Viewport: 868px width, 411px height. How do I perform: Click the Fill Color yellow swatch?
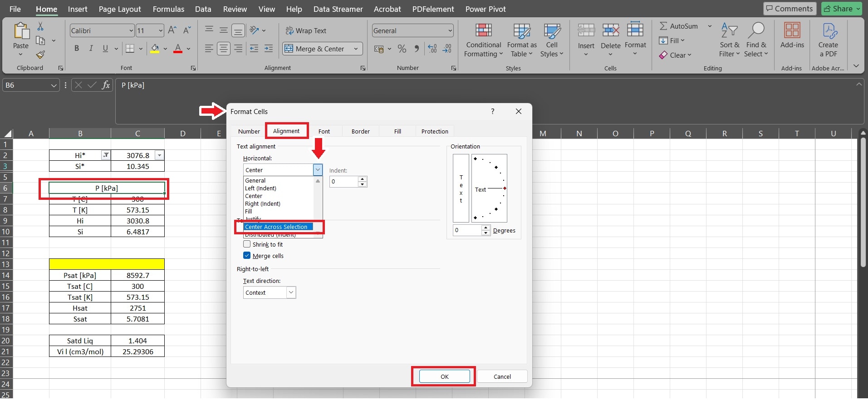[x=155, y=49]
